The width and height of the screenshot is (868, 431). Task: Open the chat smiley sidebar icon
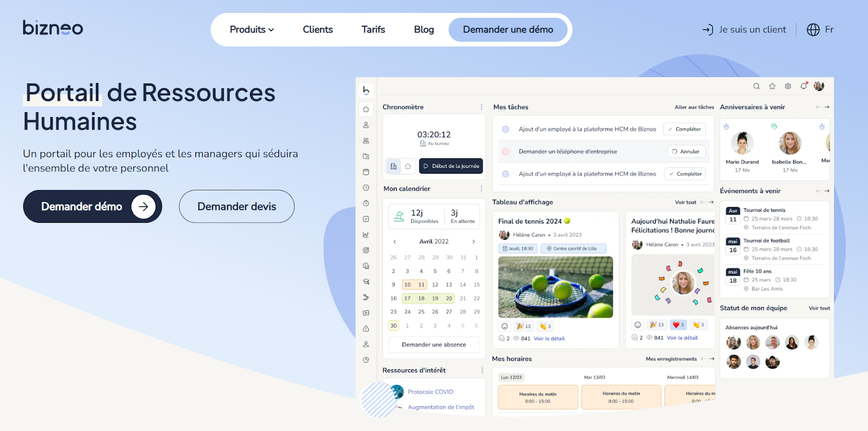coord(366,266)
